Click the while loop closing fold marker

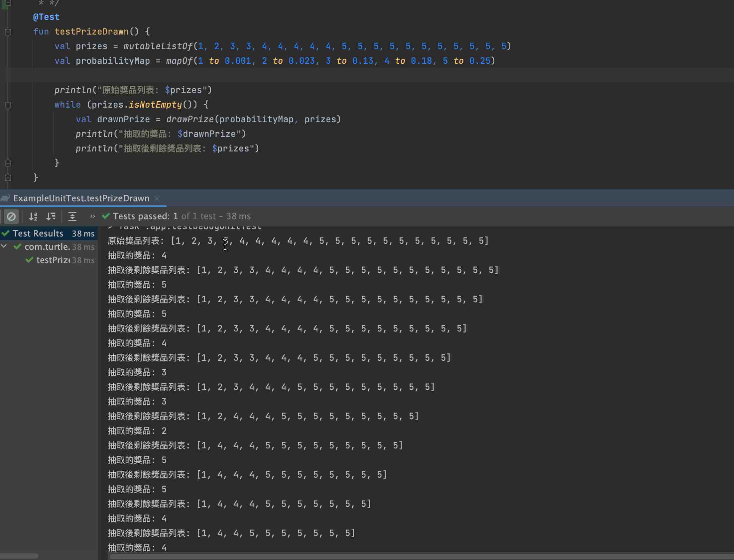[8, 163]
